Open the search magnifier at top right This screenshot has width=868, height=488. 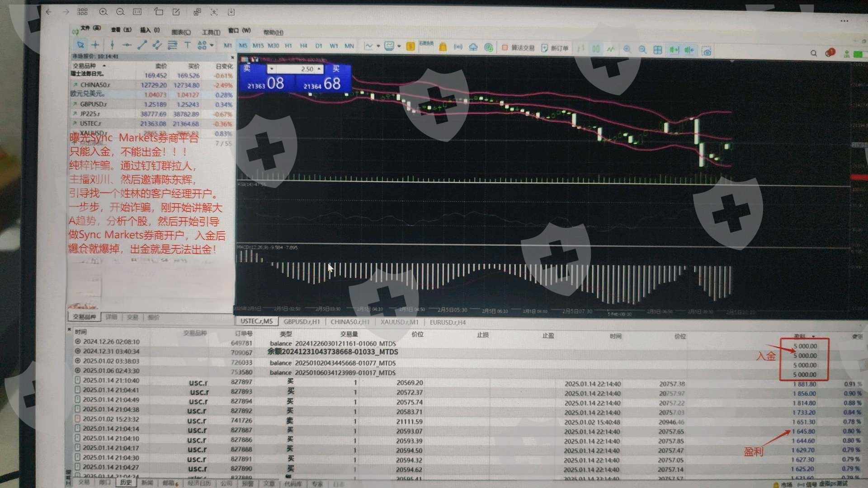813,53
